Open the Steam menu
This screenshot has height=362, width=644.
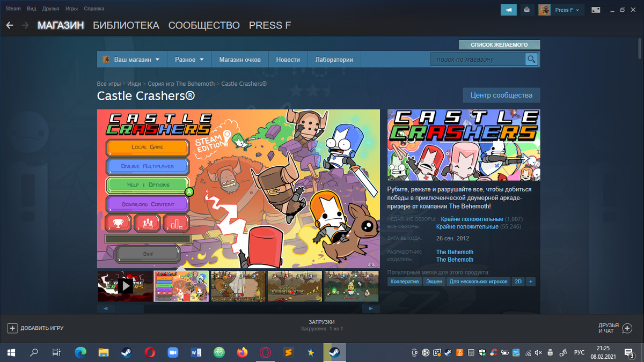[13, 9]
